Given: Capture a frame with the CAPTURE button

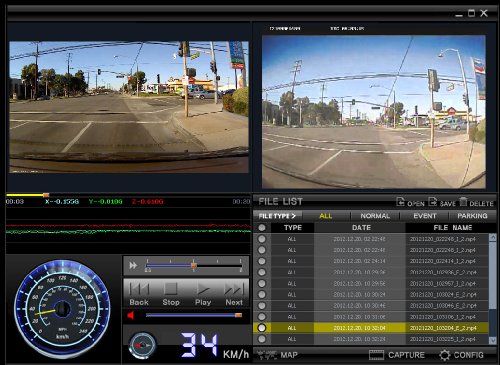Looking at the screenshot, I should pos(397,355).
